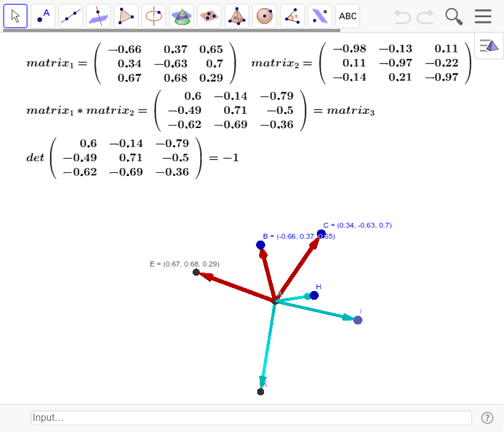The image size is (504, 432).
Task: Click the Redo arrow
Action: click(425, 17)
